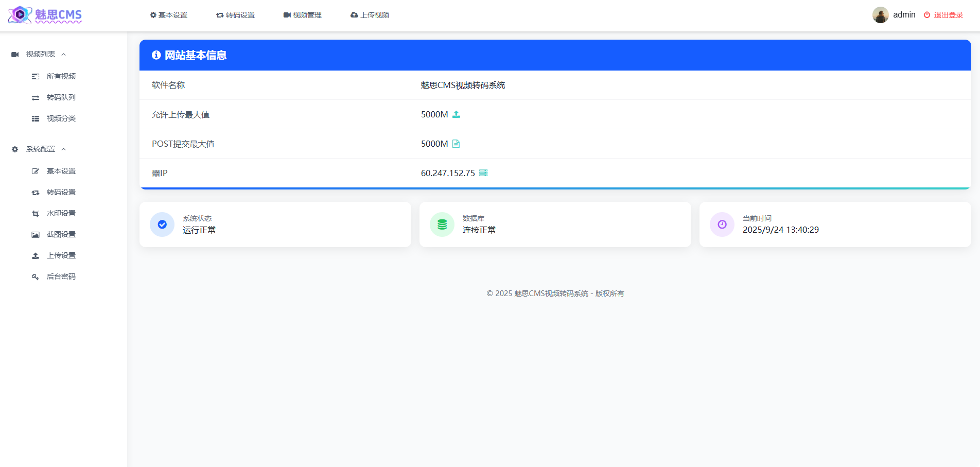Switch to 上传视频 in the top bar
The image size is (980, 467).
(370, 15)
